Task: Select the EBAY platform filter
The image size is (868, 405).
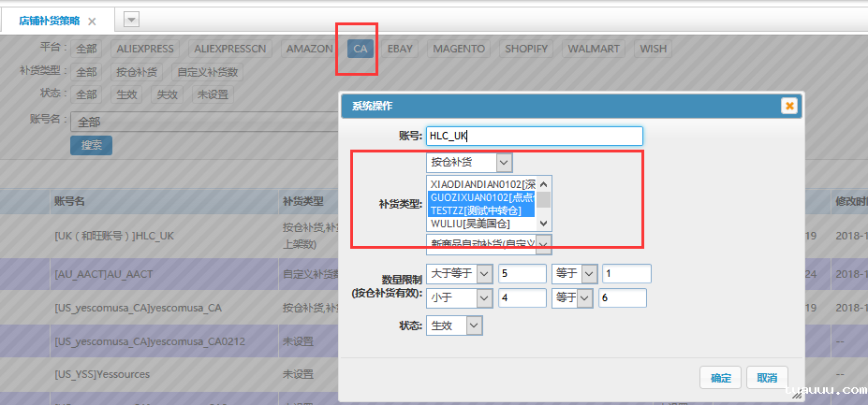Action: point(400,48)
